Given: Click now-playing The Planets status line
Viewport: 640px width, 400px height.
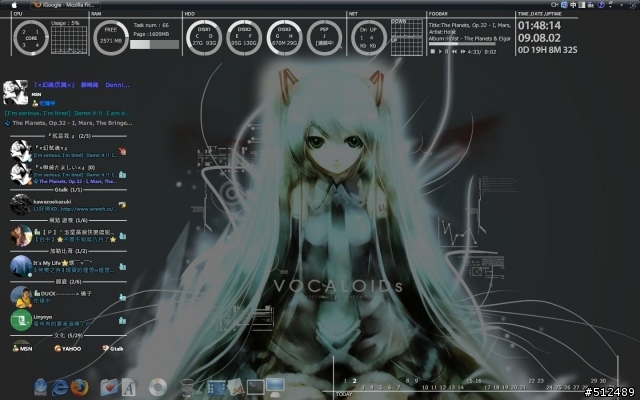Looking at the screenshot, I should pos(69,123).
